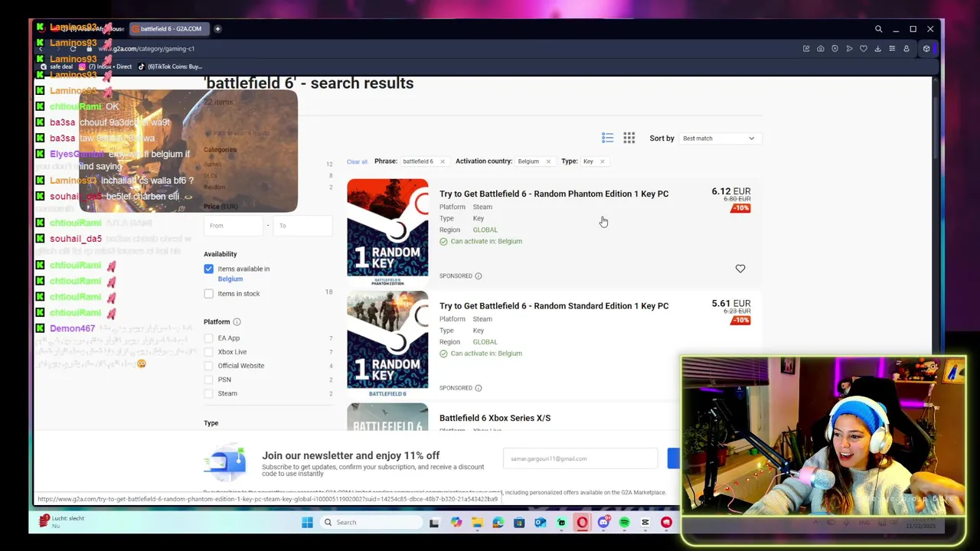Open Opera browser taskbar icon
980x551 pixels.
click(x=583, y=523)
